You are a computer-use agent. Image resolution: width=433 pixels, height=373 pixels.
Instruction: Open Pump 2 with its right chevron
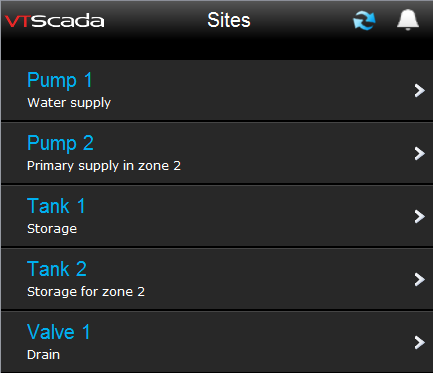pyautogui.click(x=420, y=154)
